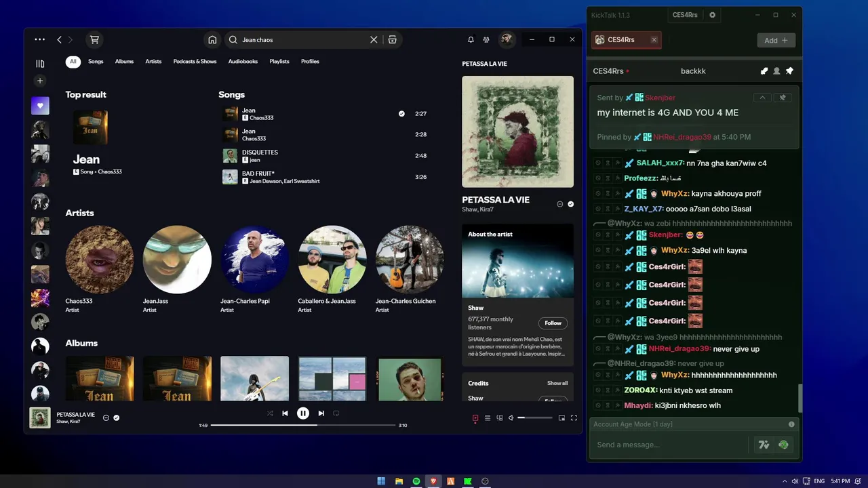868x488 pixels.
Task: Mute the Spotify volume
Action: pos(511,418)
